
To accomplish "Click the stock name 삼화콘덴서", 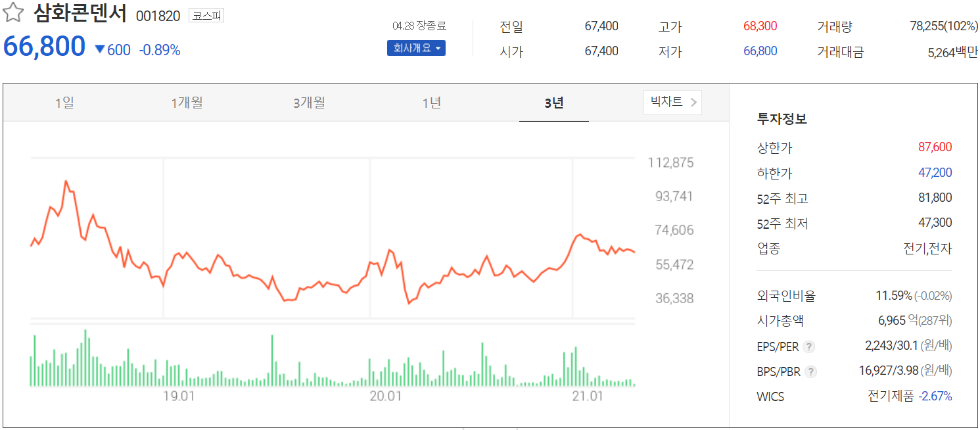I will [80, 14].
